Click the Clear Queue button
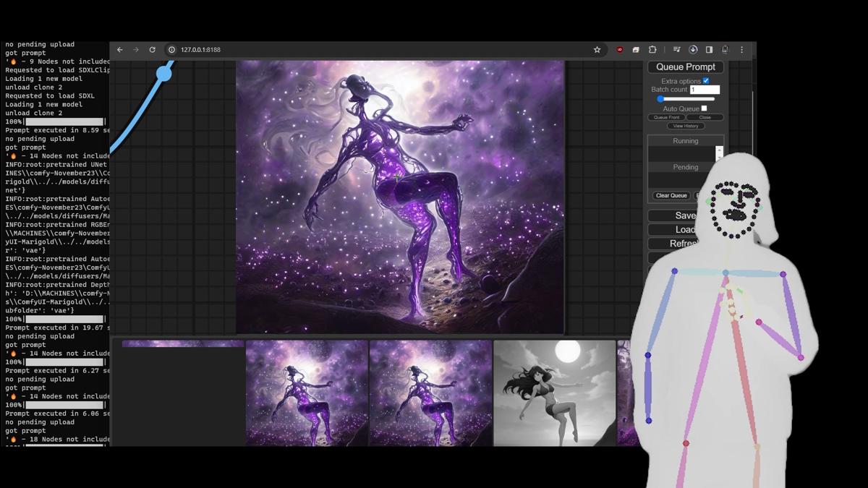 [671, 195]
